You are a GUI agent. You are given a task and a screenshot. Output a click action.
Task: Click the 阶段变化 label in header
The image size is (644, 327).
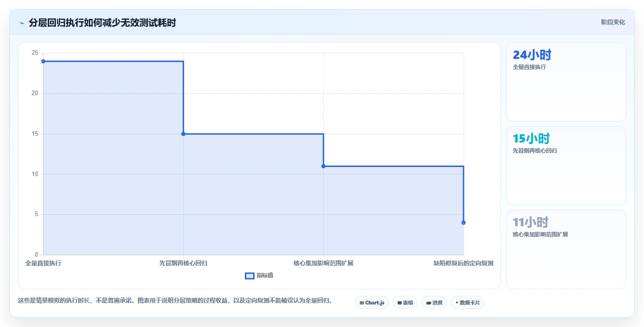pos(613,22)
